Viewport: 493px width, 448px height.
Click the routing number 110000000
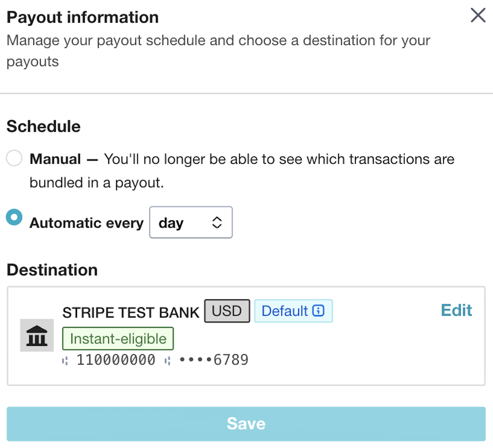pyautogui.click(x=116, y=360)
